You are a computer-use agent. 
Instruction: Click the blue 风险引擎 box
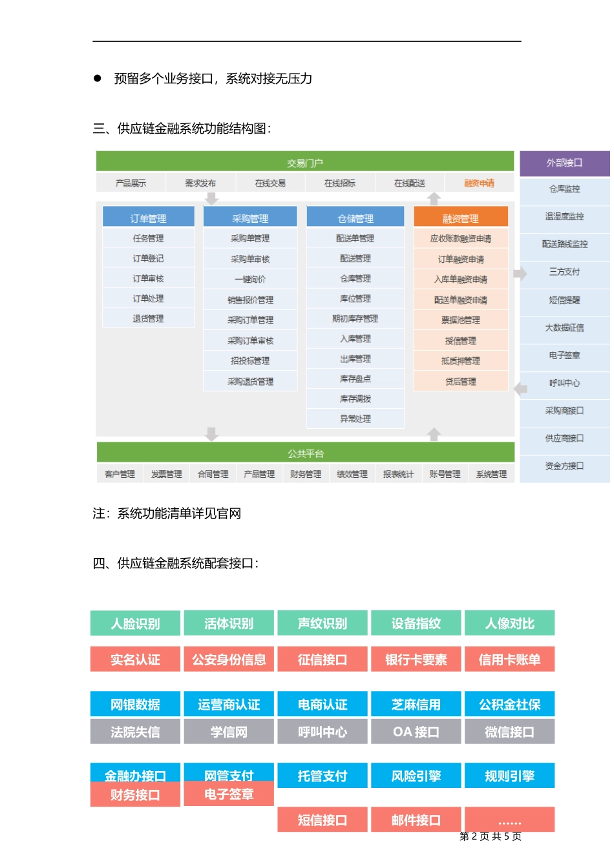416,776
